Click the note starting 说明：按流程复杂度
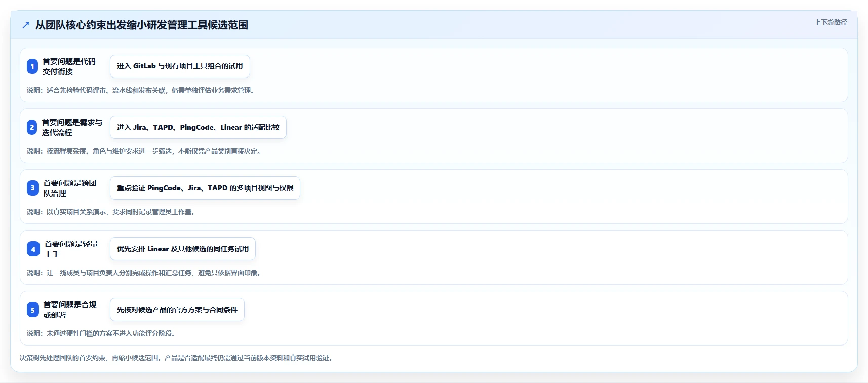This screenshot has height=383, width=868. coord(145,151)
